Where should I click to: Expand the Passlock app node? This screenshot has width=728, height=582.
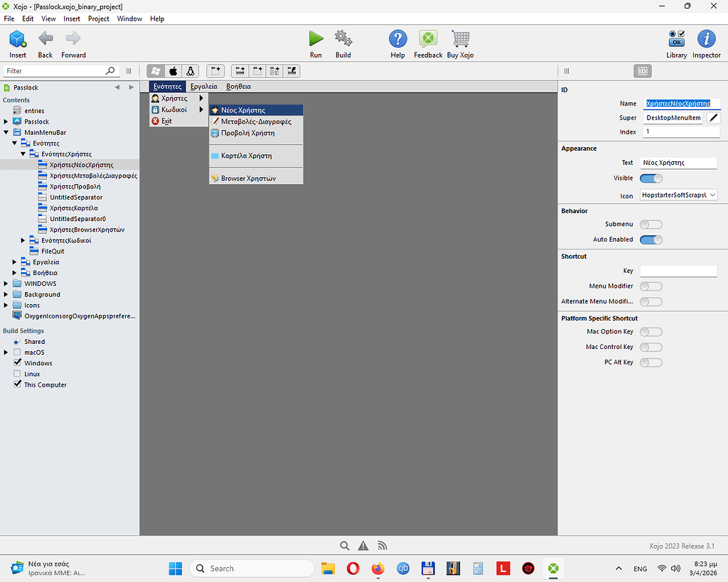point(6,122)
